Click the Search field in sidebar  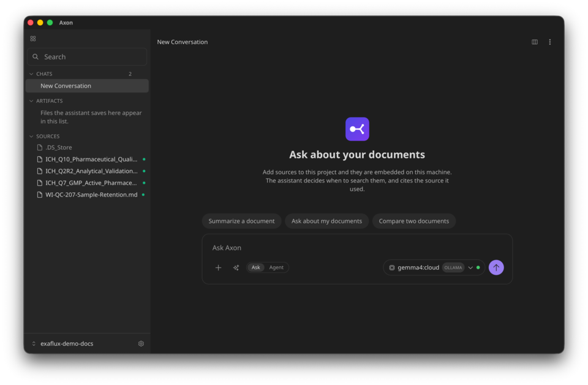coord(87,56)
